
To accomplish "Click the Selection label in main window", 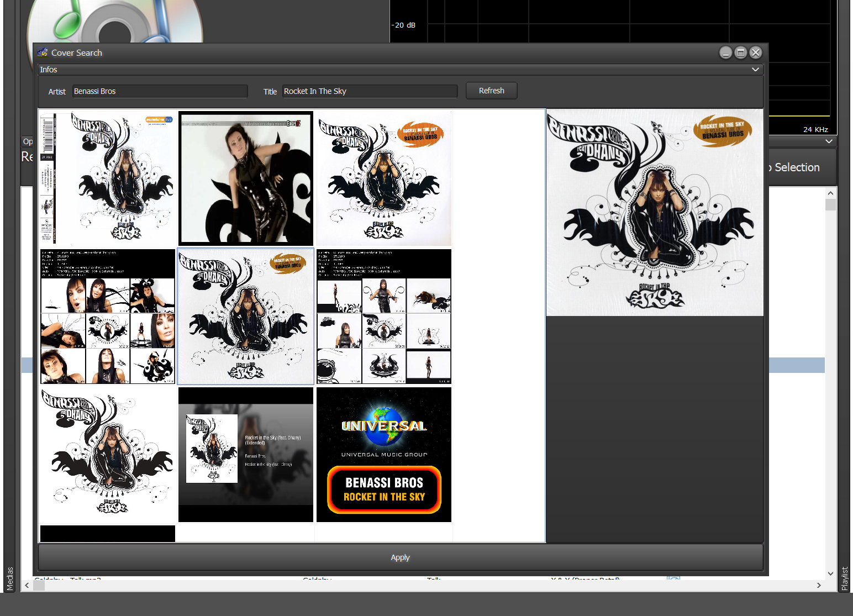I will pos(797,167).
